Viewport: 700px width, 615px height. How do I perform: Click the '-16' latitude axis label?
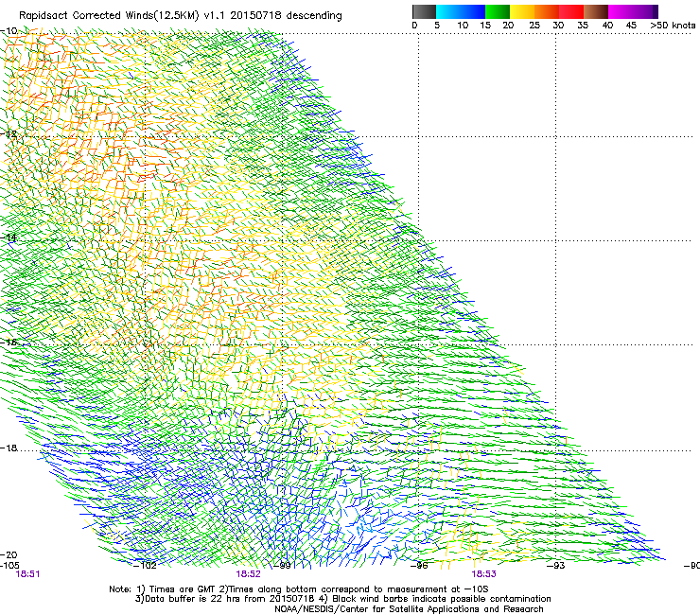pos(9,343)
